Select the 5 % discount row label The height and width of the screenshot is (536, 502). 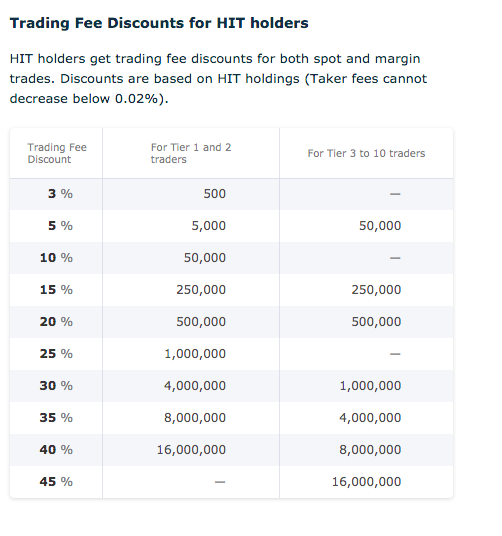coord(60,226)
